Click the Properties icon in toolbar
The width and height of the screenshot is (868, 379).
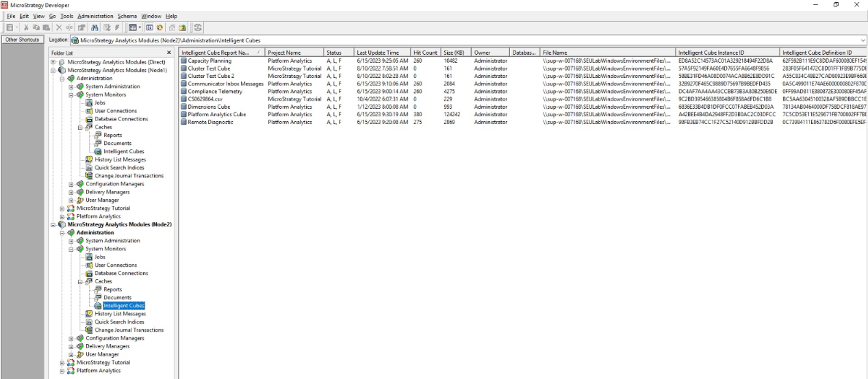point(81,27)
